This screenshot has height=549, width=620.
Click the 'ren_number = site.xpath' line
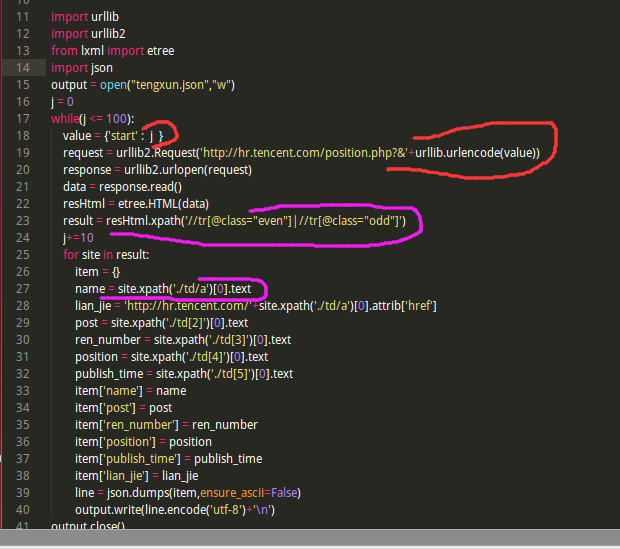pos(183,340)
